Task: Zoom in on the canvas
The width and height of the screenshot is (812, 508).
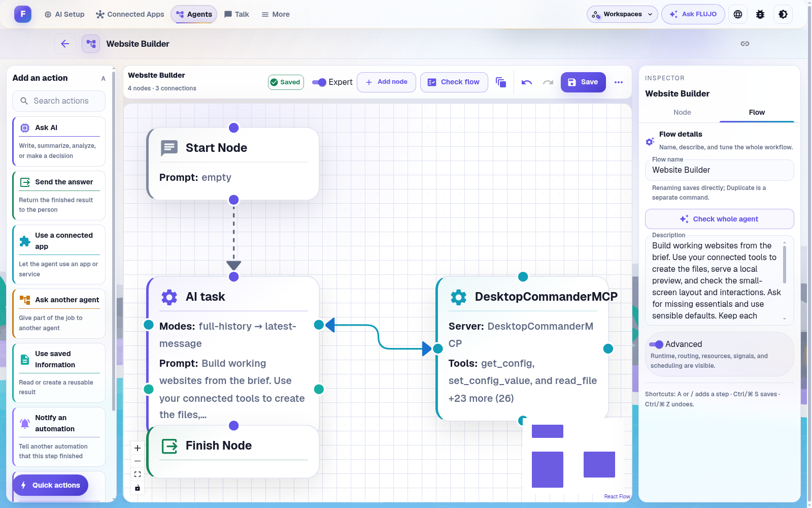Action: [x=138, y=448]
